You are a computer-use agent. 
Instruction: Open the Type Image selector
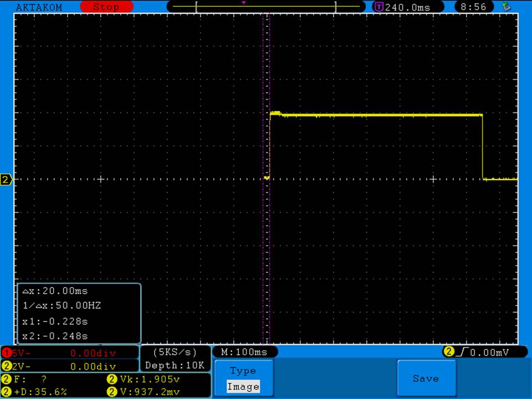[243, 378]
